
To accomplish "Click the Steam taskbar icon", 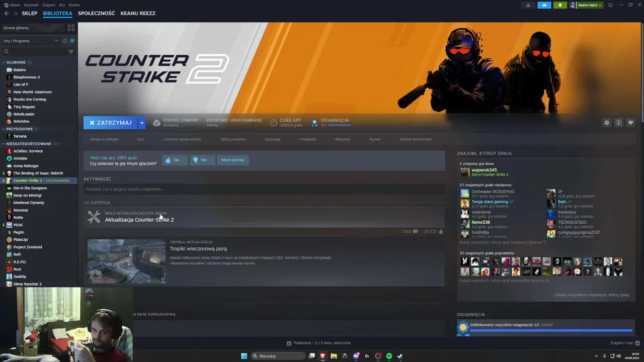I will [x=400, y=356].
